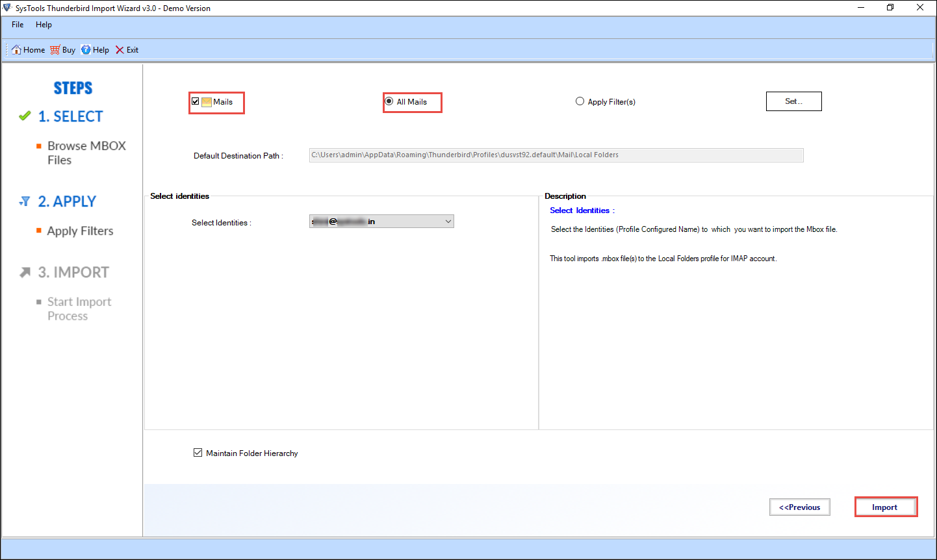Restore down the Import Wizard window
Image resolution: width=937 pixels, height=560 pixels.
(890, 8)
